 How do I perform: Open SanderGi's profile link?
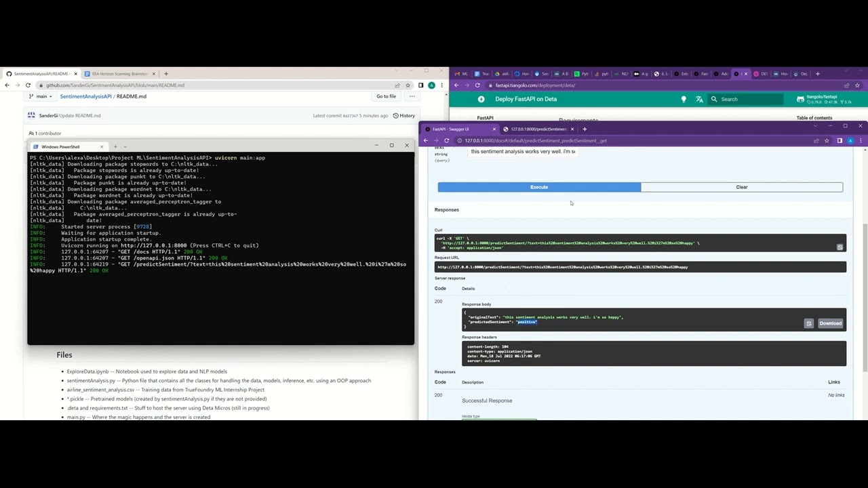click(x=48, y=116)
